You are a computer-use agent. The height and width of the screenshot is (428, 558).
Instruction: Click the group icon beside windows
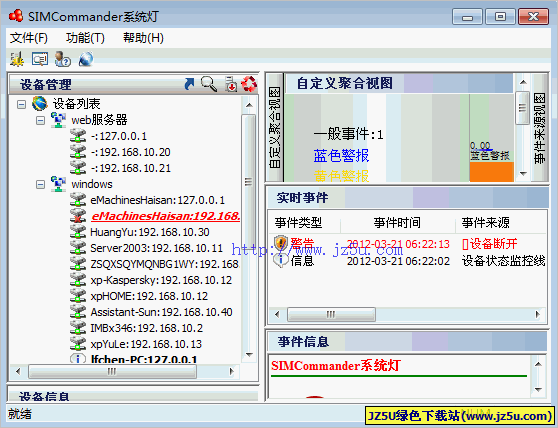[58, 184]
